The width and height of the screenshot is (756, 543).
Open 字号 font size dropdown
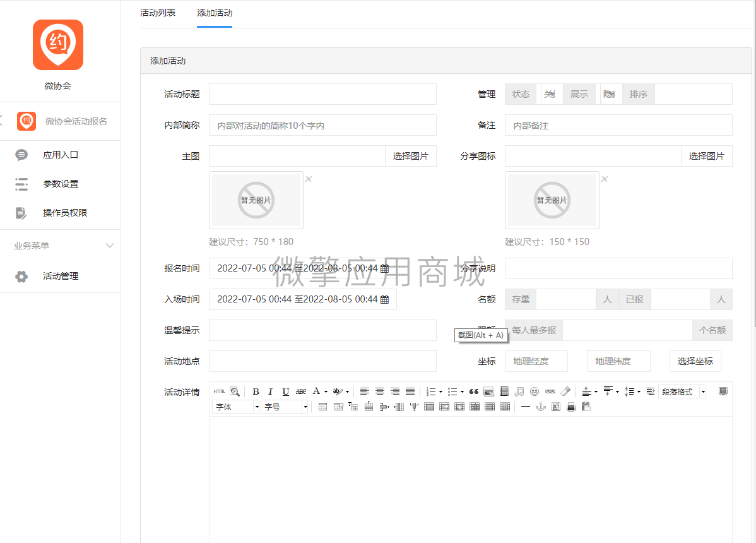tap(285, 407)
